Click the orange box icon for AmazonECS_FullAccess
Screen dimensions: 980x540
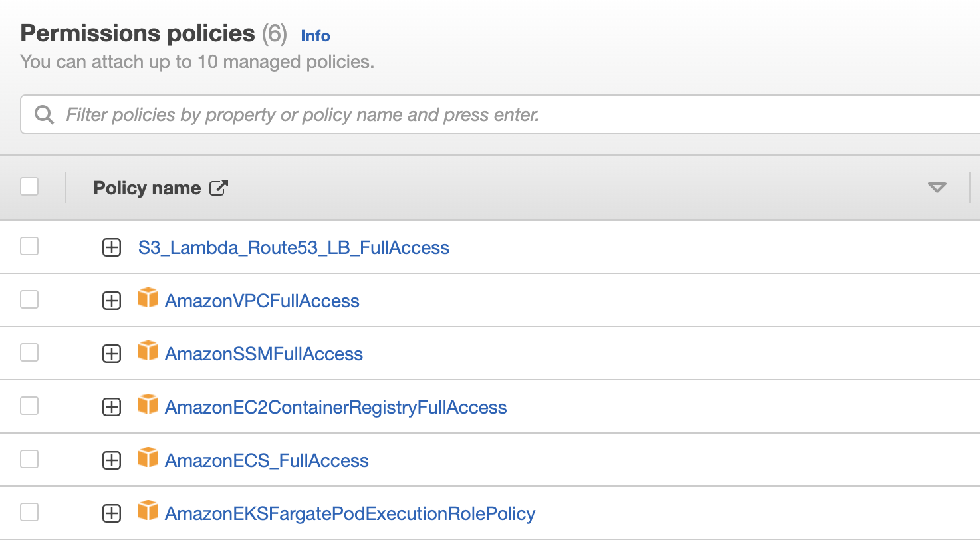coord(148,458)
